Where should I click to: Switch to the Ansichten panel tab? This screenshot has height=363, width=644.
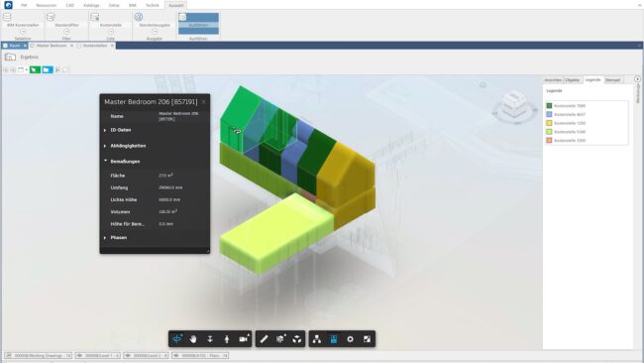pos(553,80)
